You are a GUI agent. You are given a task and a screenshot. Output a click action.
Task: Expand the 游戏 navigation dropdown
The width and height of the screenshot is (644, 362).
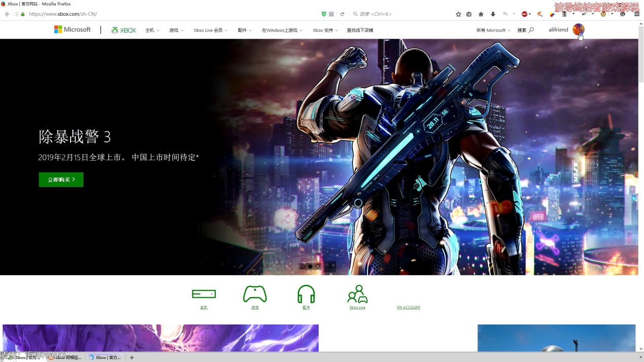(x=175, y=30)
